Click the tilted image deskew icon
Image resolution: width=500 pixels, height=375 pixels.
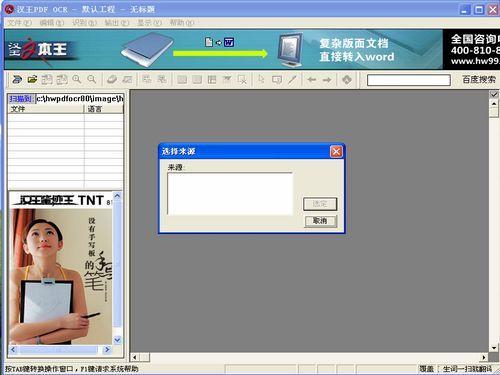point(128,79)
